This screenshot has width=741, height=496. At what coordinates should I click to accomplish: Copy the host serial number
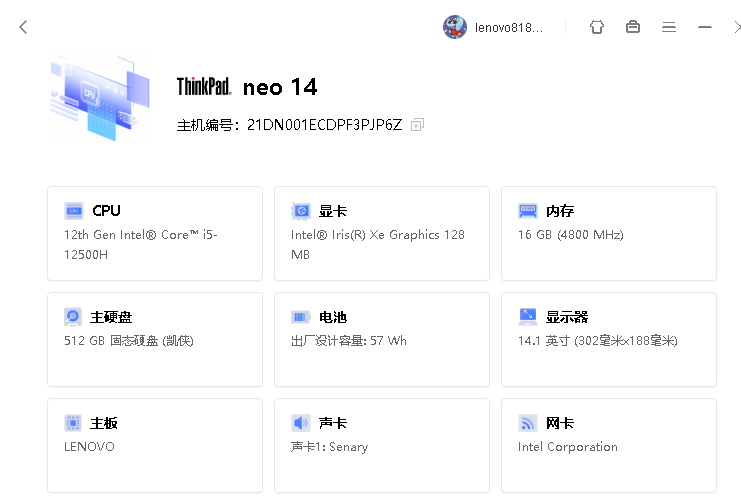pos(417,125)
